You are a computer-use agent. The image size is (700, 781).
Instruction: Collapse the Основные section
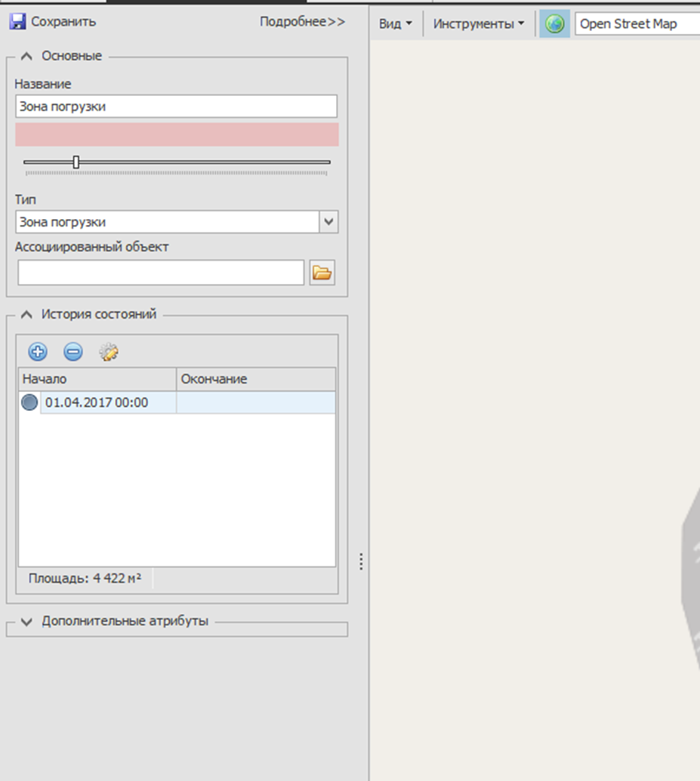27,56
